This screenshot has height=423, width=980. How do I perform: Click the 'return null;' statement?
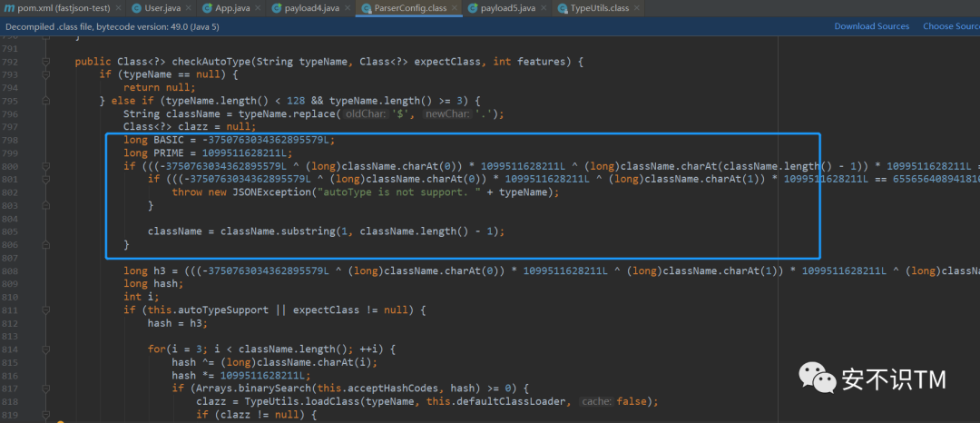point(160,88)
